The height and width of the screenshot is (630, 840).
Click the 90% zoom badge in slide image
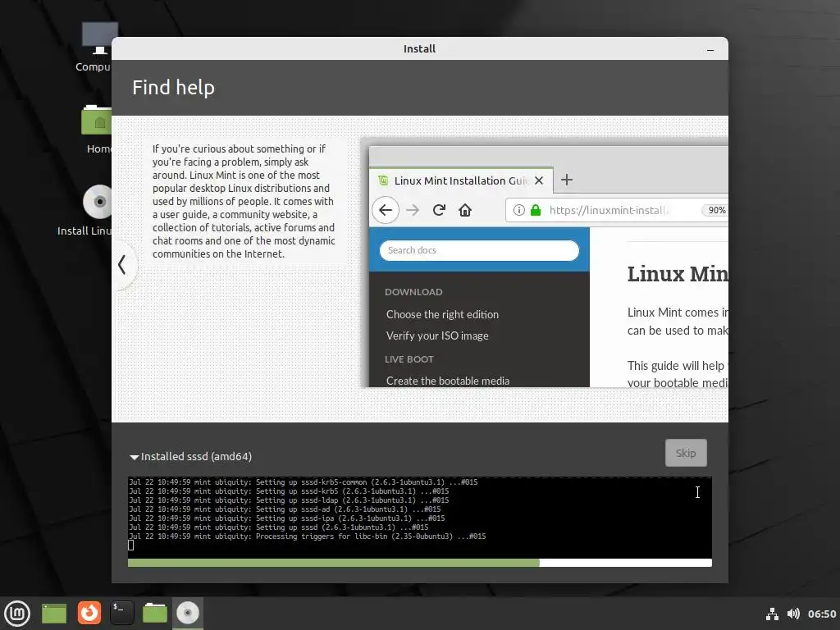click(715, 210)
